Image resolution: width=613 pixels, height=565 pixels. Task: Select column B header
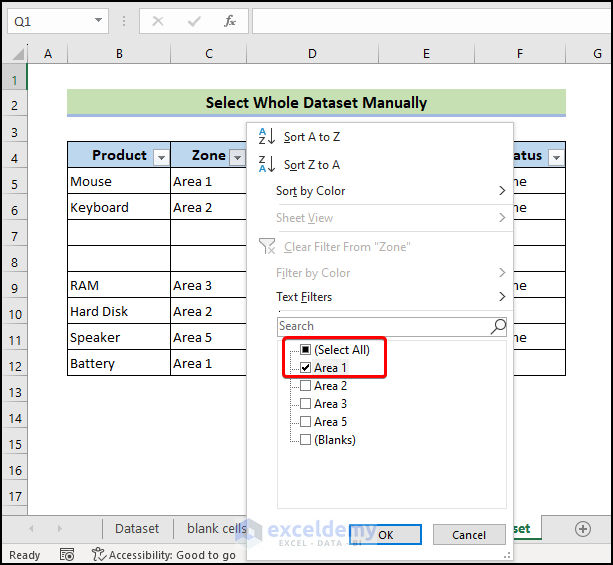coord(119,54)
